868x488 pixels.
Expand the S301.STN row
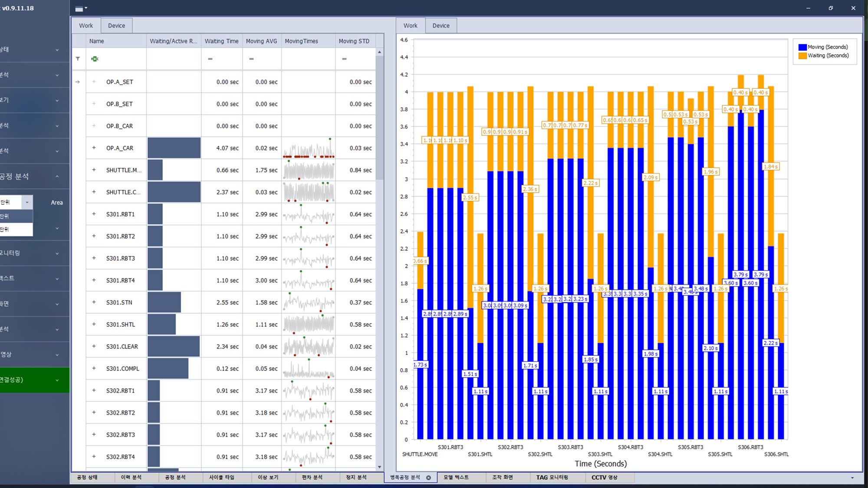[x=94, y=302]
